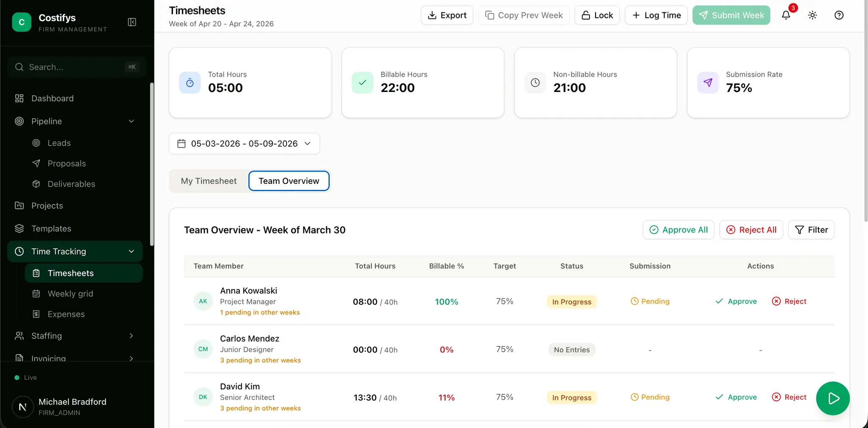
Task: Switch to Team Overview tab
Action: (289, 181)
